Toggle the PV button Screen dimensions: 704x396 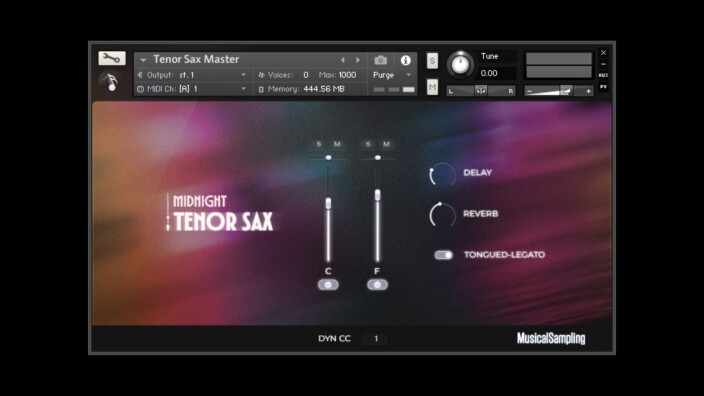pyautogui.click(x=603, y=86)
